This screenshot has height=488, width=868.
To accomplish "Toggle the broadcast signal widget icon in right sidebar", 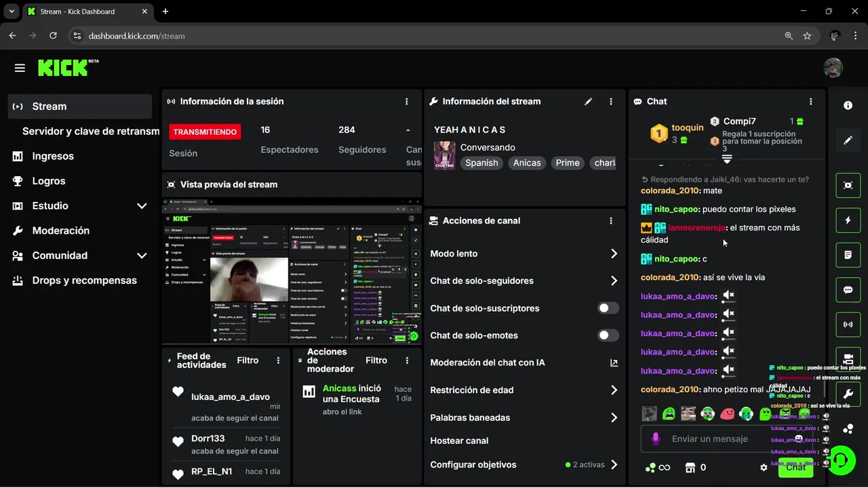I will pos(848,325).
